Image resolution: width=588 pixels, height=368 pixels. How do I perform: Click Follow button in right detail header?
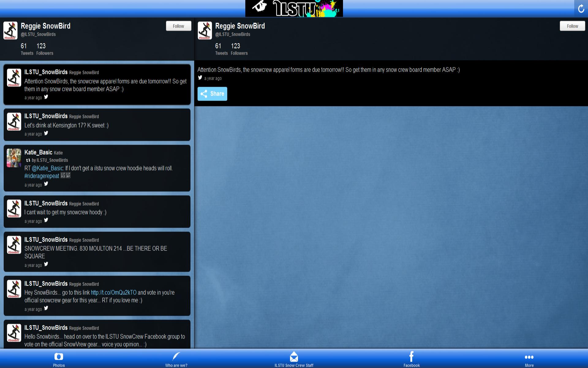tap(572, 26)
